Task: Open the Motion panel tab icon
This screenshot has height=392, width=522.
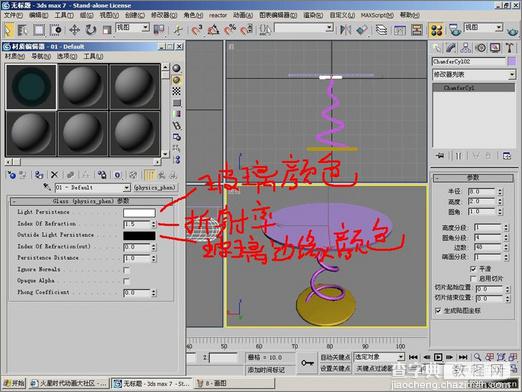Action: pos(480,48)
